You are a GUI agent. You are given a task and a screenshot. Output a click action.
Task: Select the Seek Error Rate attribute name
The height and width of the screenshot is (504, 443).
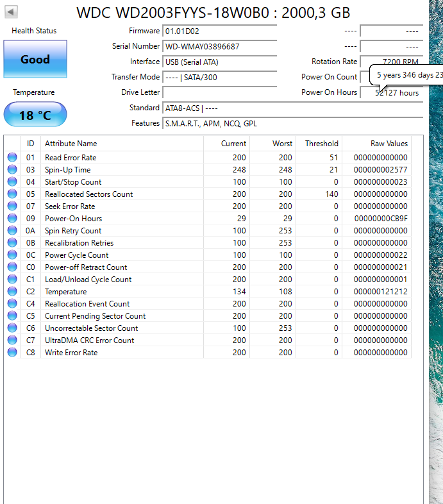70,206
